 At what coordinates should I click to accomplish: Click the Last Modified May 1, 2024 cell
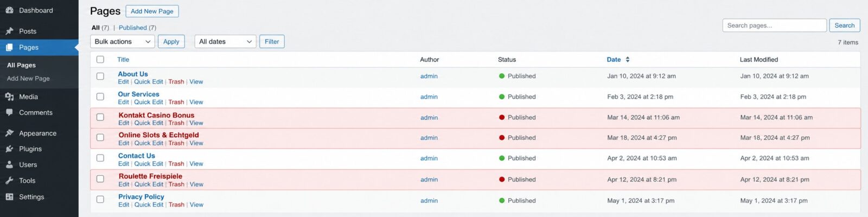point(774,201)
